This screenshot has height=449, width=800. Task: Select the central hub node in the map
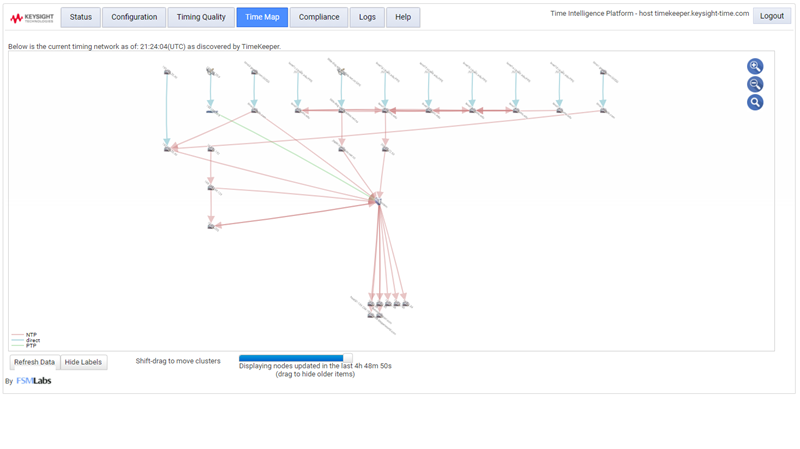376,201
